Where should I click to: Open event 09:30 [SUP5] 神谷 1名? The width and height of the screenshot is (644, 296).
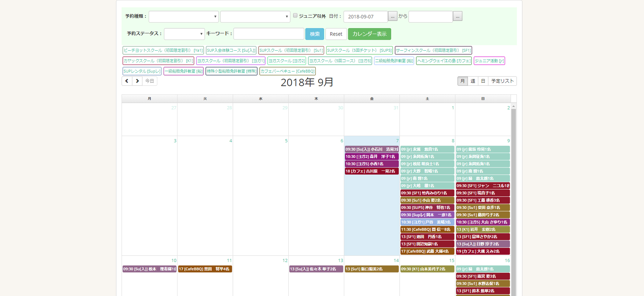[x=427, y=207]
